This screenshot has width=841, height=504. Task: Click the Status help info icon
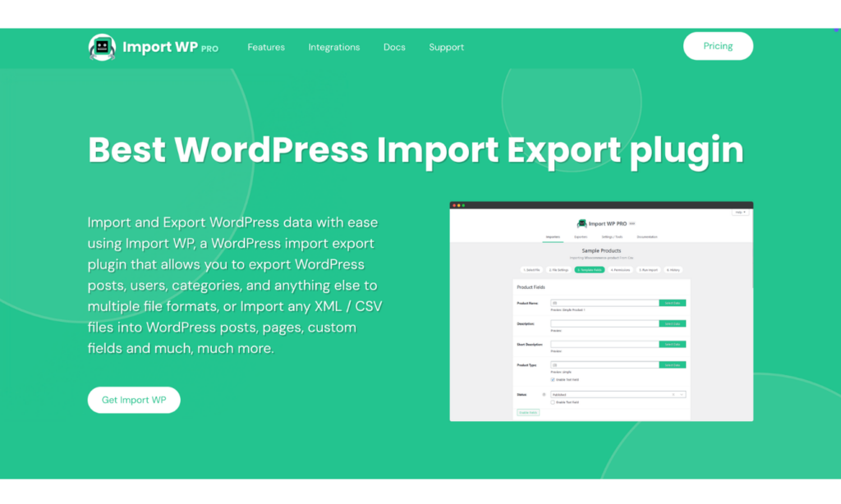(x=544, y=395)
